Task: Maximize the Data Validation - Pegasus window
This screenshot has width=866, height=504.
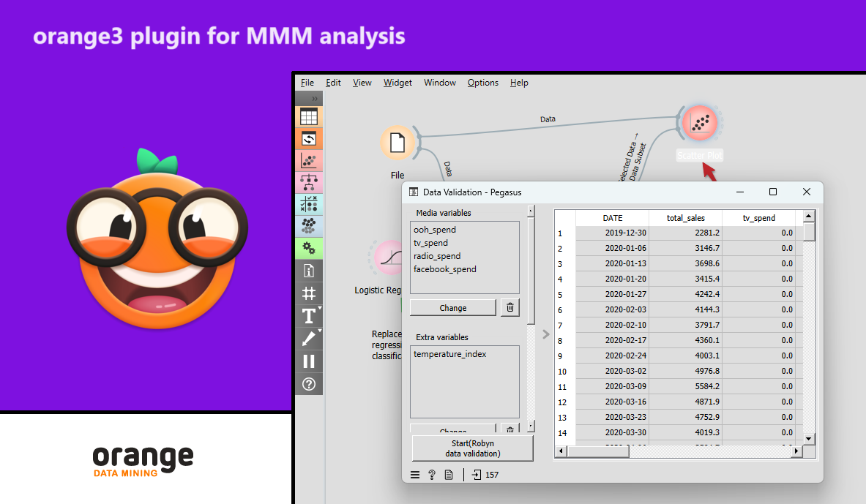Action: pos(773,192)
